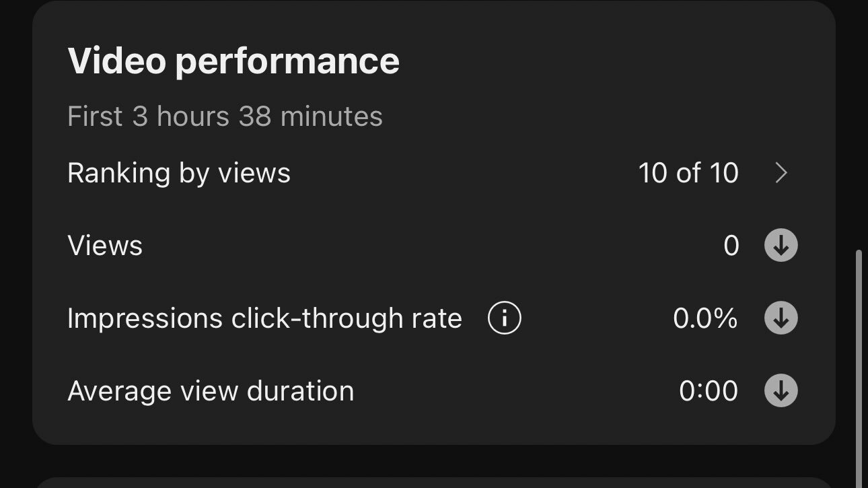Select the Views metric label

[x=105, y=246]
